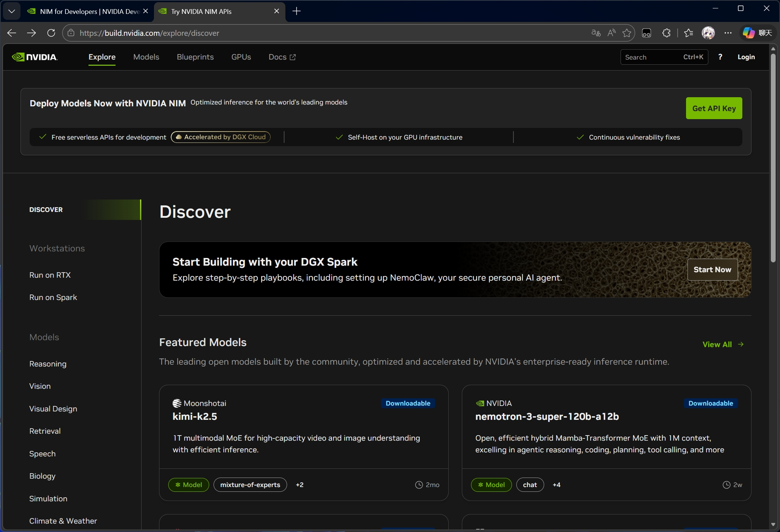
Task: Expand the +4 tags on nemotron card
Action: pyautogui.click(x=556, y=485)
